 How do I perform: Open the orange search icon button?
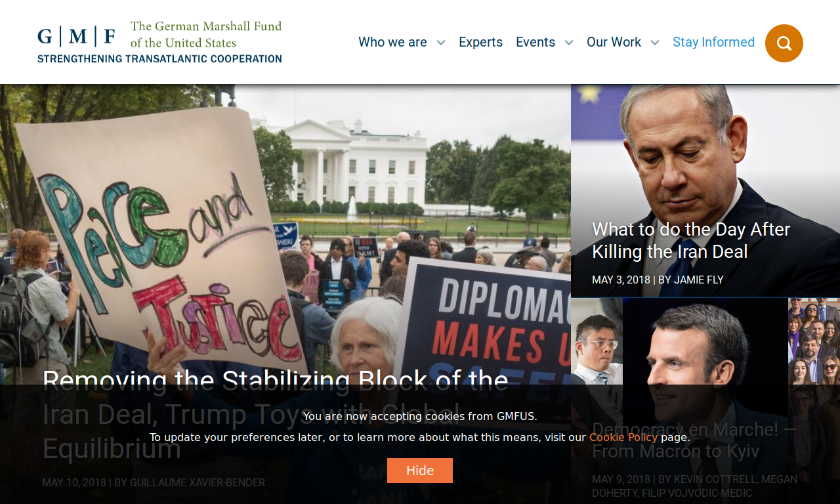point(784,43)
